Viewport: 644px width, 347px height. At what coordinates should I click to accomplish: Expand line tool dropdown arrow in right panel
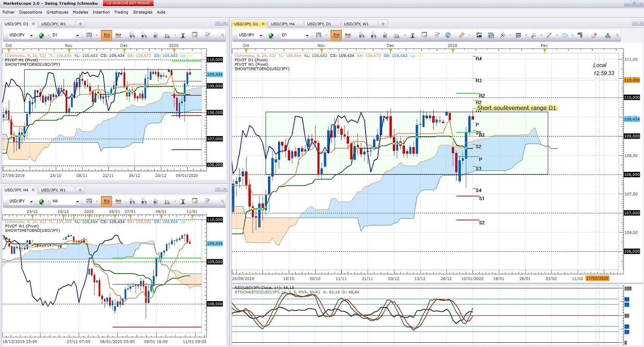click(557, 36)
